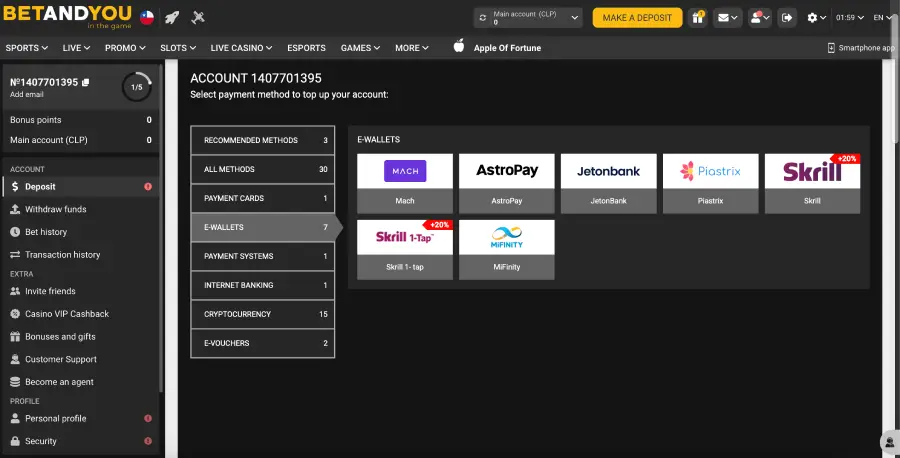900x458 pixels.
Task: Click the Apple Of Fortune link
Action: click(507, 48)
